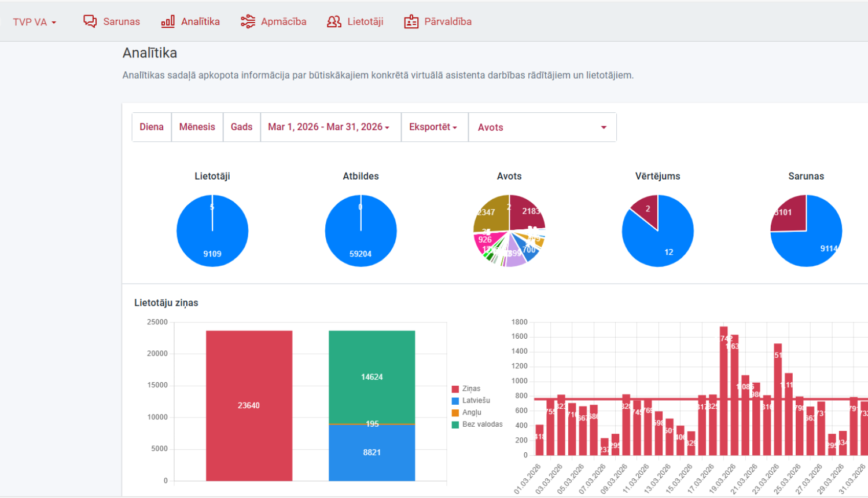Select the Mēnesis period button

[x=197, y=127]
